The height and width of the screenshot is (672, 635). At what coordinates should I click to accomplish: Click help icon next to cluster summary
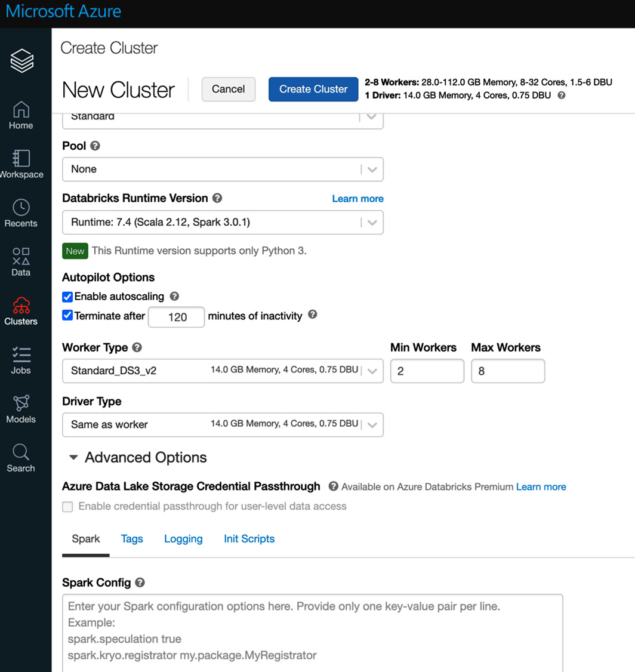click(562, 95)
